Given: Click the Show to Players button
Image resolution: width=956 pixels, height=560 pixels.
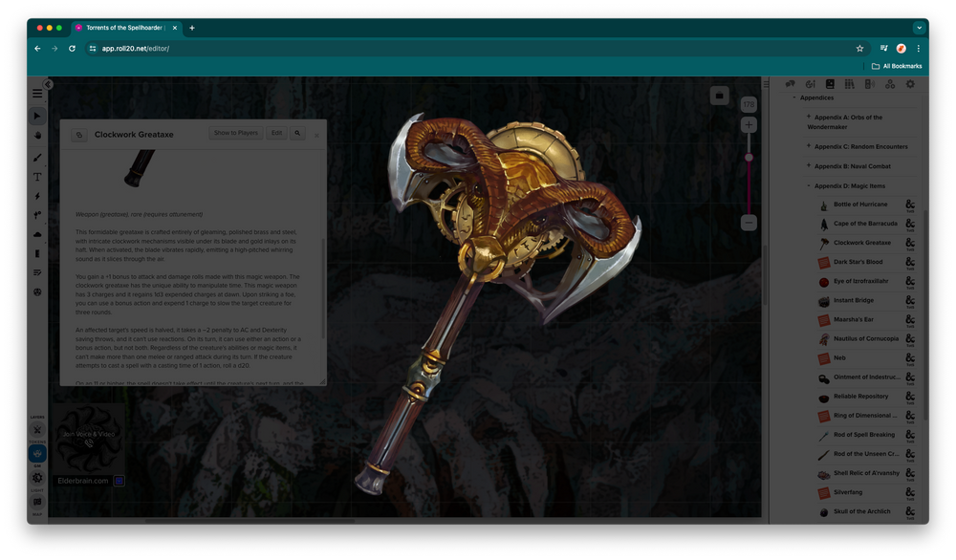Looking at the screenshot, I should point(235,134).
